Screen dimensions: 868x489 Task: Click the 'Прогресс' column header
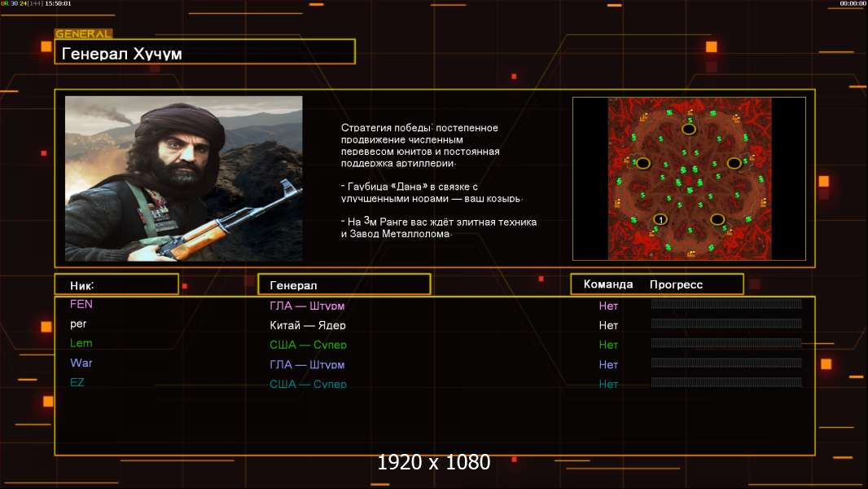pyautogui.click(x=676, y=284)
